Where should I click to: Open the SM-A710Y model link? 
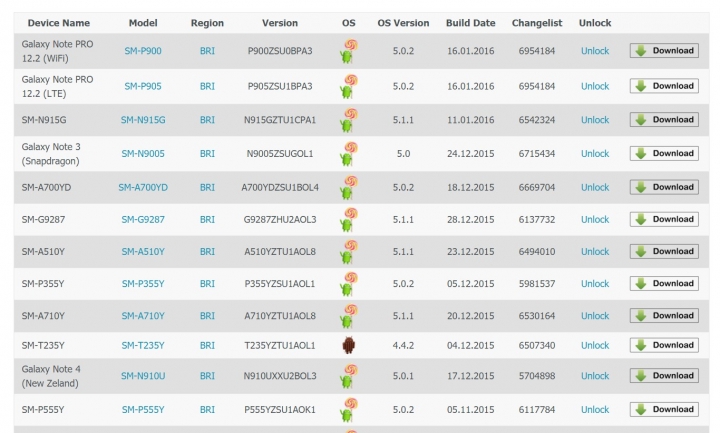tap(143, 316)
